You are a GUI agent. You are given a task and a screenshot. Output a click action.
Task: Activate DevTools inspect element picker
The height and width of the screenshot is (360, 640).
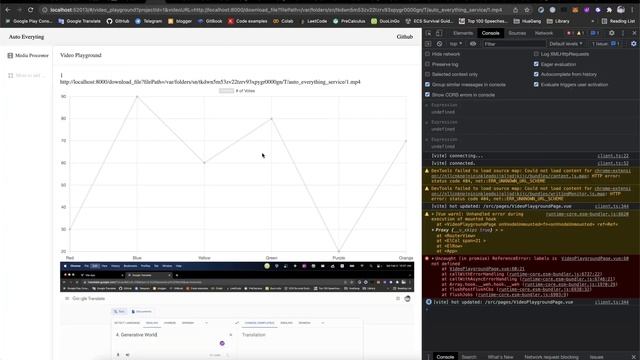coord(429,33)
